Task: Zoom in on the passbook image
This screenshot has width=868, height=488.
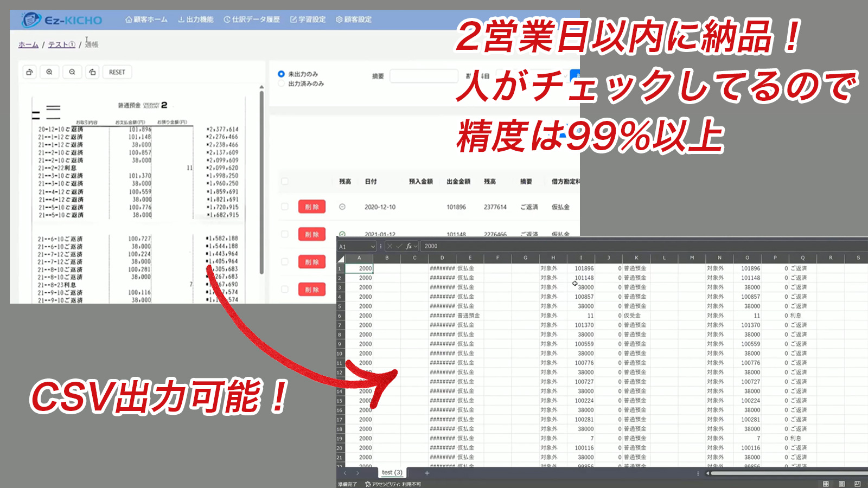Action: click(49, 72)
